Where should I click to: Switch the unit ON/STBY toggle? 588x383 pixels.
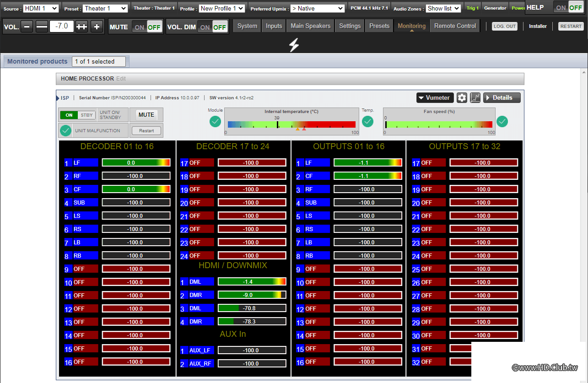[78, 115]
